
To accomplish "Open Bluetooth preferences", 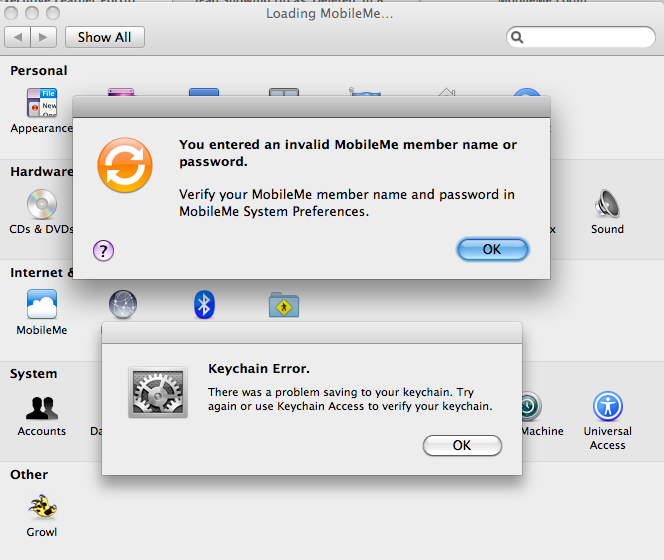I will (x=204, y=304).
